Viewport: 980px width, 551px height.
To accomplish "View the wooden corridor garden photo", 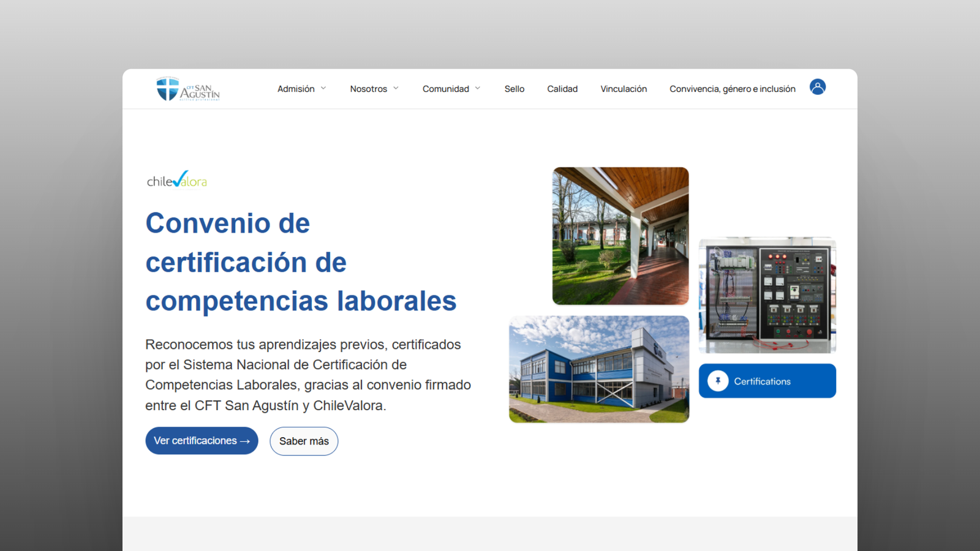I will [x=620, y=236].
